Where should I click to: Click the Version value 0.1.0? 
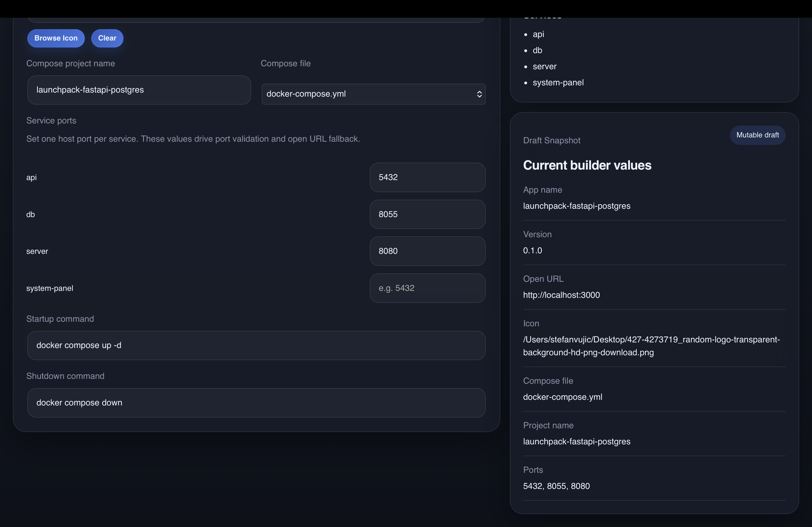tap(532, 251)
